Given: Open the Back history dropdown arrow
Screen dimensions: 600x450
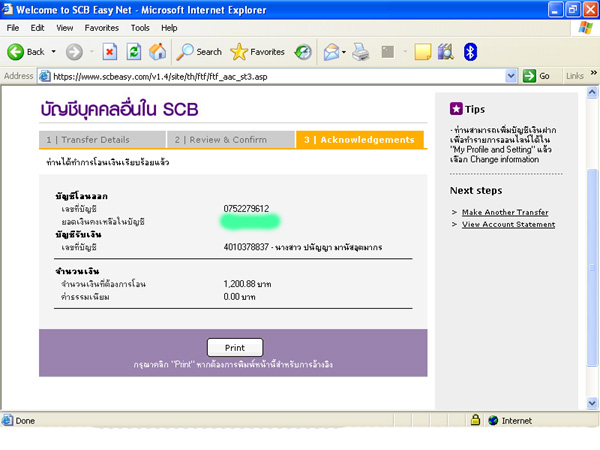Looking at the screenshot, I should coord(54,52).
